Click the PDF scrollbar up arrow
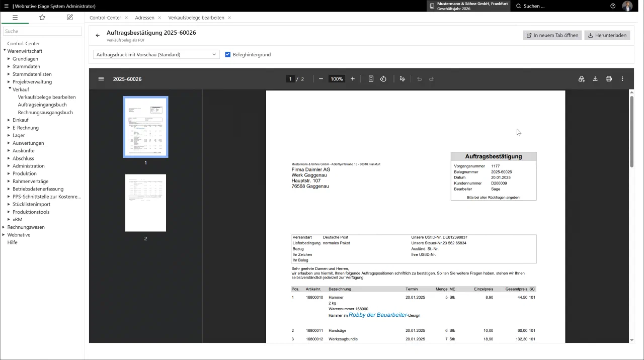 pos(631,92)
